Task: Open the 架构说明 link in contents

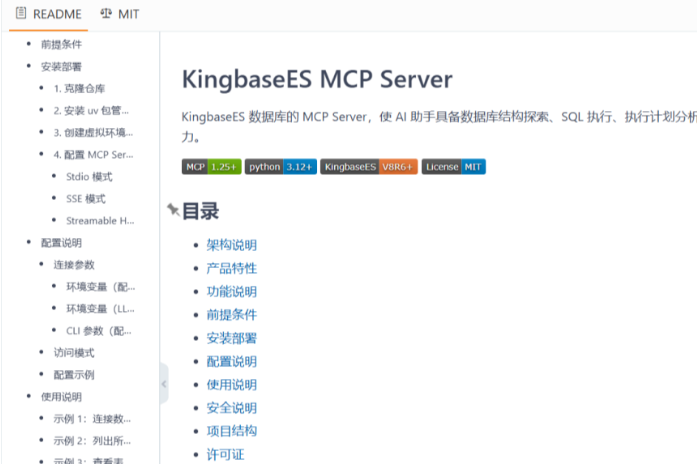Action: 232,245
